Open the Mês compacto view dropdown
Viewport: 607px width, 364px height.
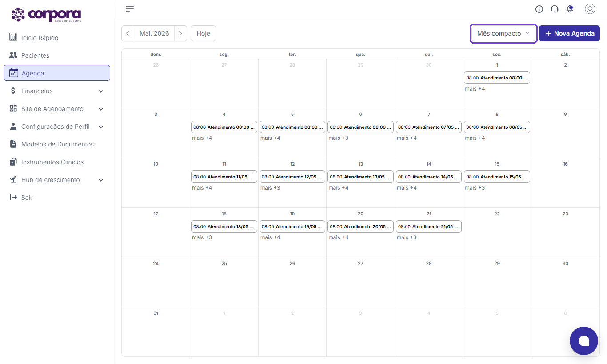[x=503, y=33]
